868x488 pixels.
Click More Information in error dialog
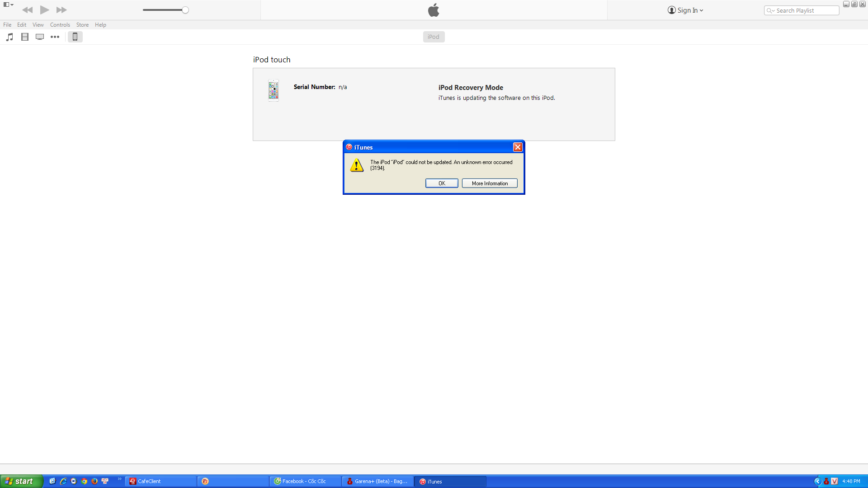490,183
